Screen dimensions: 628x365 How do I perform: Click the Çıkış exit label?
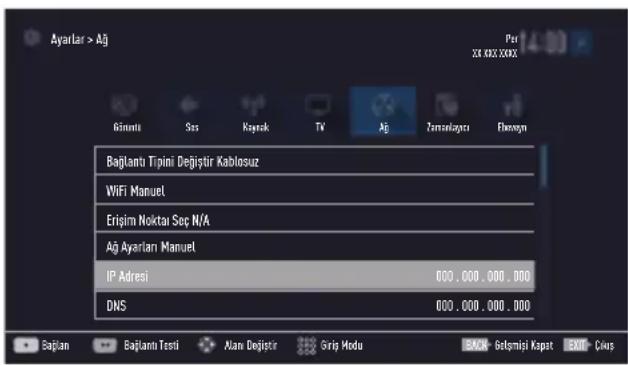pos(604,345)
